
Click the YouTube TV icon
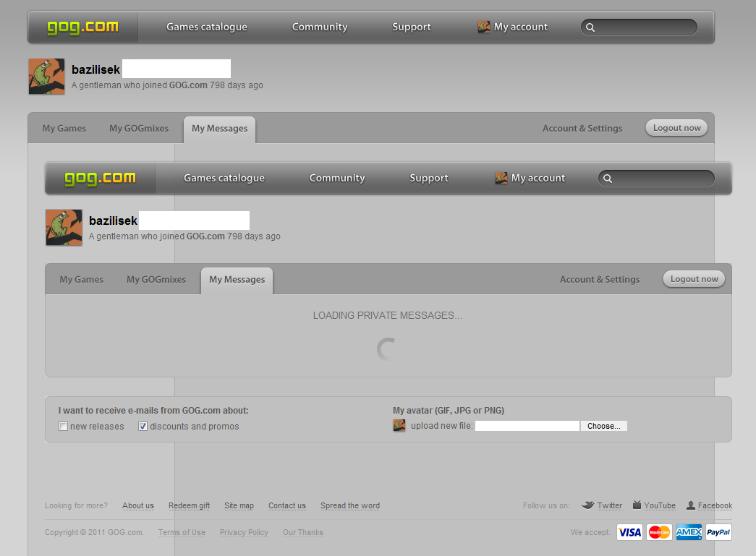(637, 505)
